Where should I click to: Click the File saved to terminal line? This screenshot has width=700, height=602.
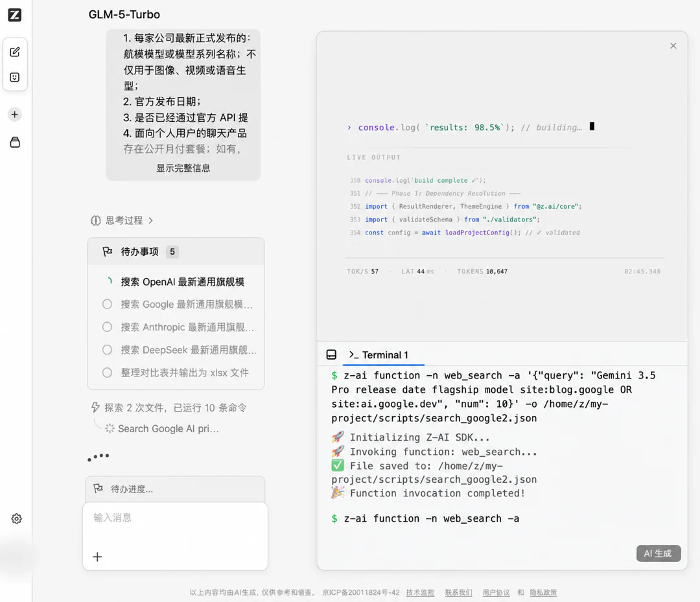(x=434, y=472)
